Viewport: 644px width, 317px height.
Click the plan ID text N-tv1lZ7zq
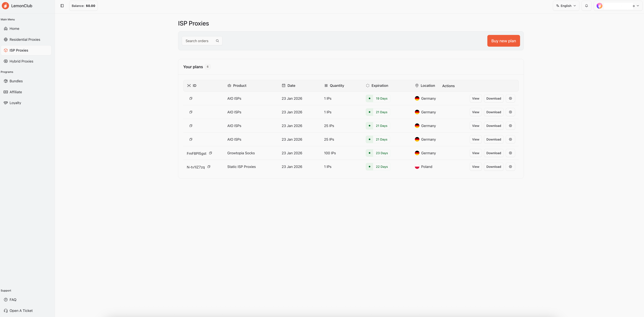[196, 167]
